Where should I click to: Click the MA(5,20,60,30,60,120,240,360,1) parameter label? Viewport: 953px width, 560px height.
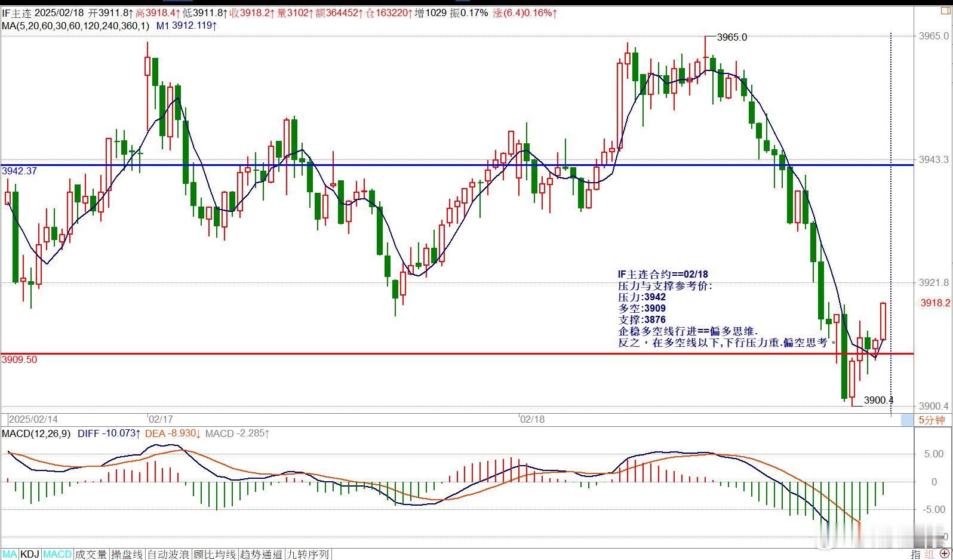click(x=76, y=26)
